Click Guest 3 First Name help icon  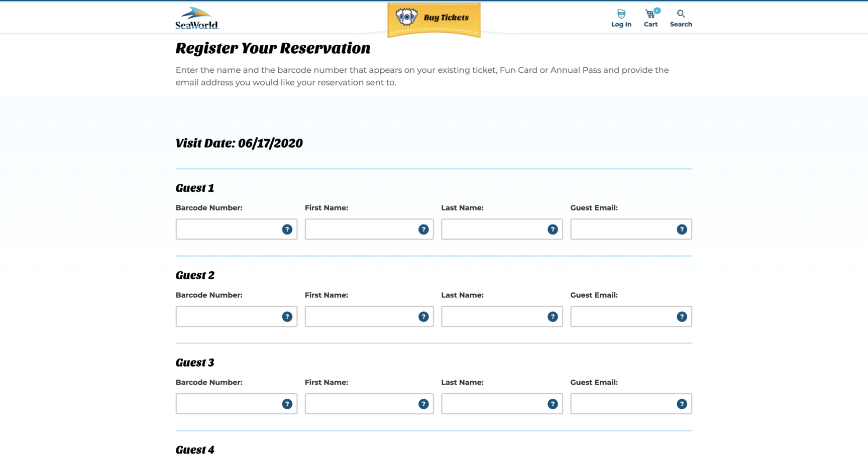pyautogui.click(x=423, y=404)
